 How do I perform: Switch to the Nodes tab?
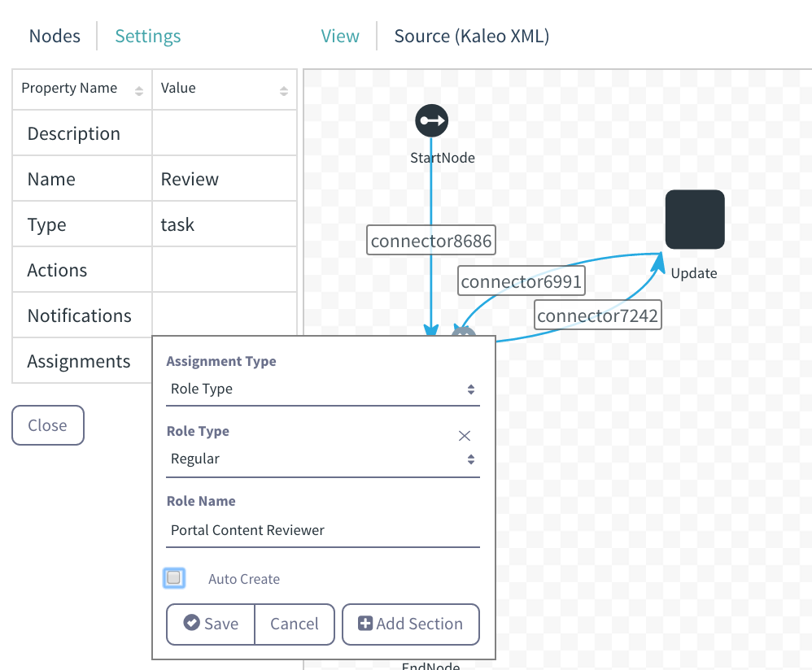[x=55, y=37]
